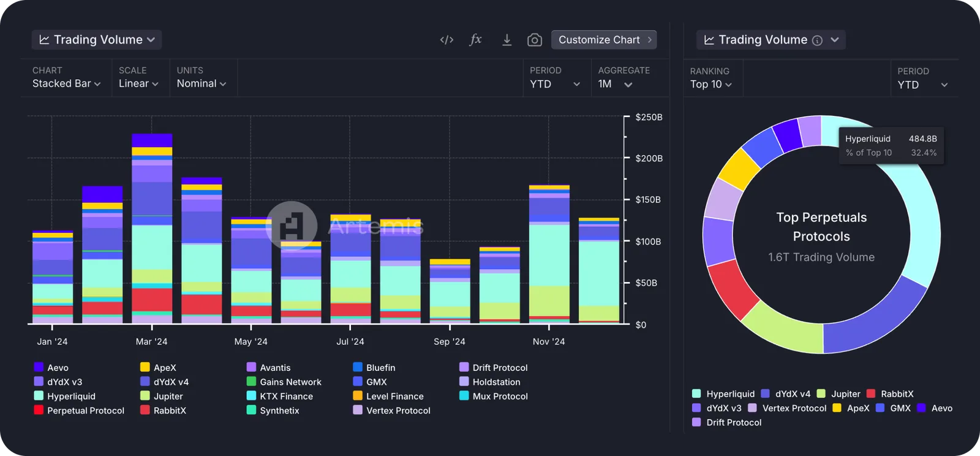Viewport: 980px width, 456px height.
Task: Open the Nominal units dropdown
Action: click(x=202, y=84)
